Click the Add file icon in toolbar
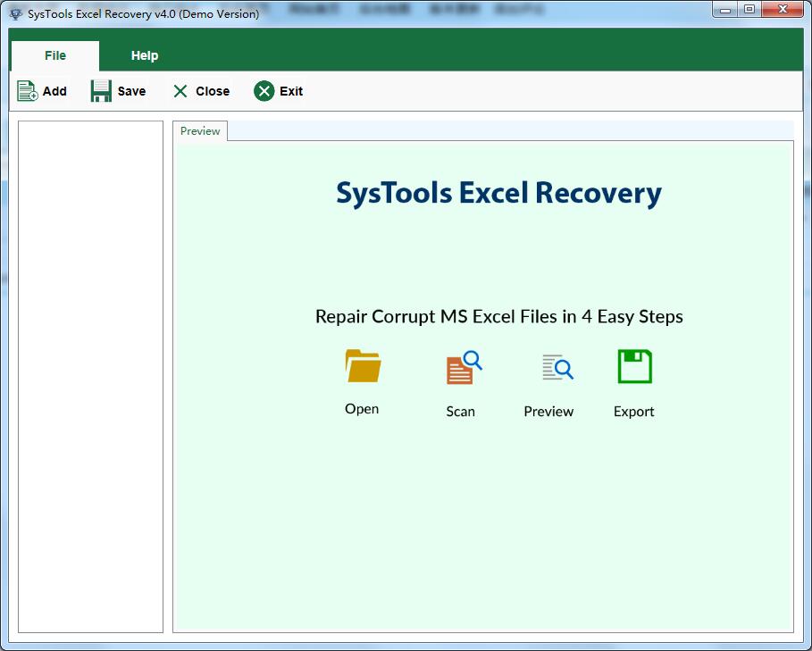The height and width of the screenshot is (651, 812). tap(28, 91)
